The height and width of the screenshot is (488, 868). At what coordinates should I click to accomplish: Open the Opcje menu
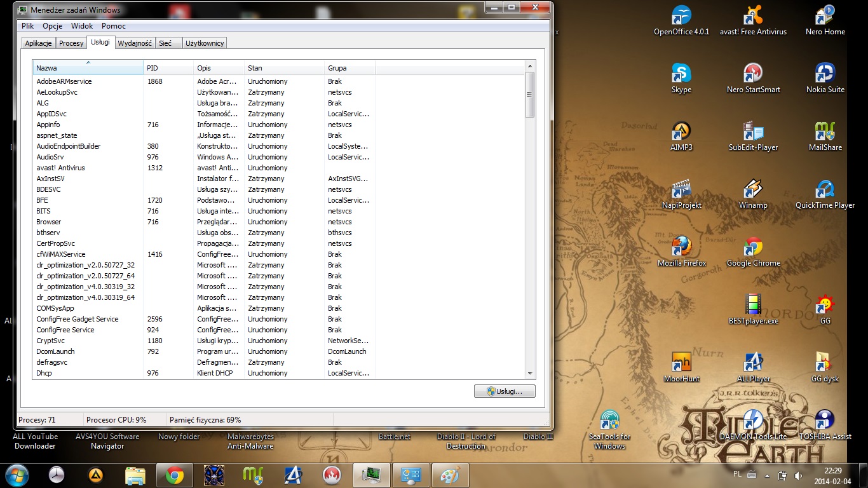click(x=52, y=26)
